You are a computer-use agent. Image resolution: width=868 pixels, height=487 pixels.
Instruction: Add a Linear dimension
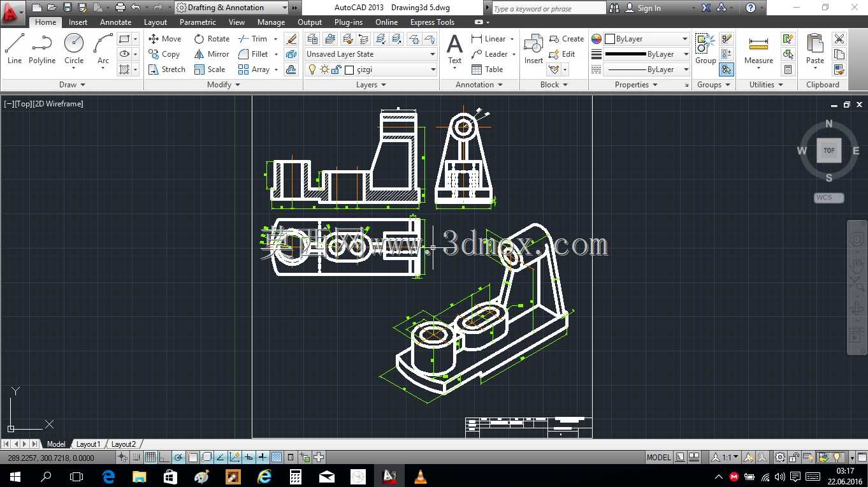[489, 39]
